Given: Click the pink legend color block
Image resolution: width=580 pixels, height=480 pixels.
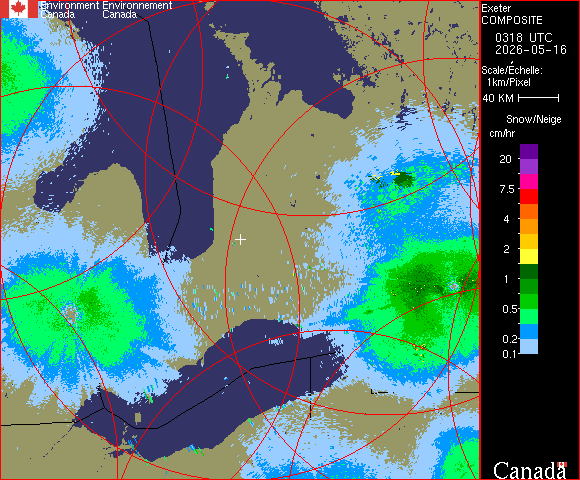Looking at the screenshot, I should (x=529, y=182).
